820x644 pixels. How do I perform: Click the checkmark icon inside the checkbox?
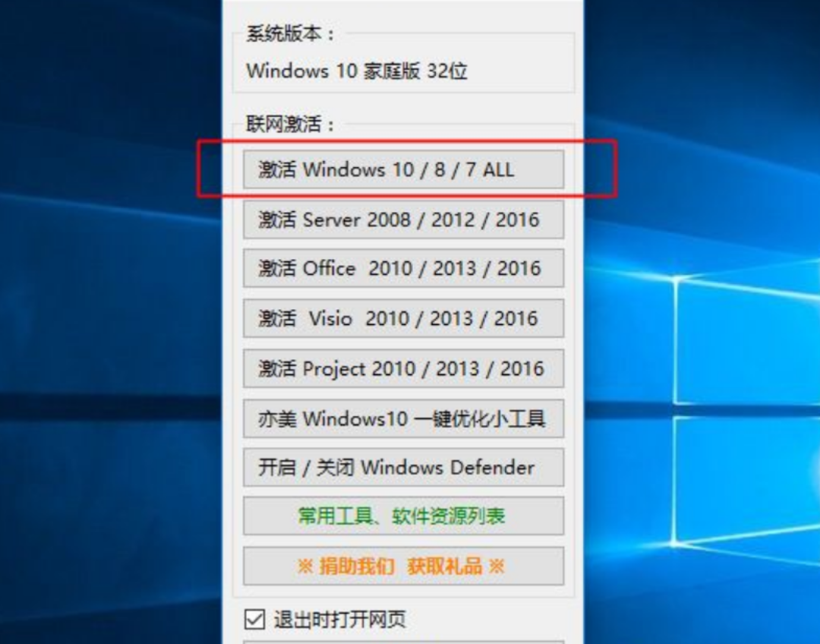[254, 620]
